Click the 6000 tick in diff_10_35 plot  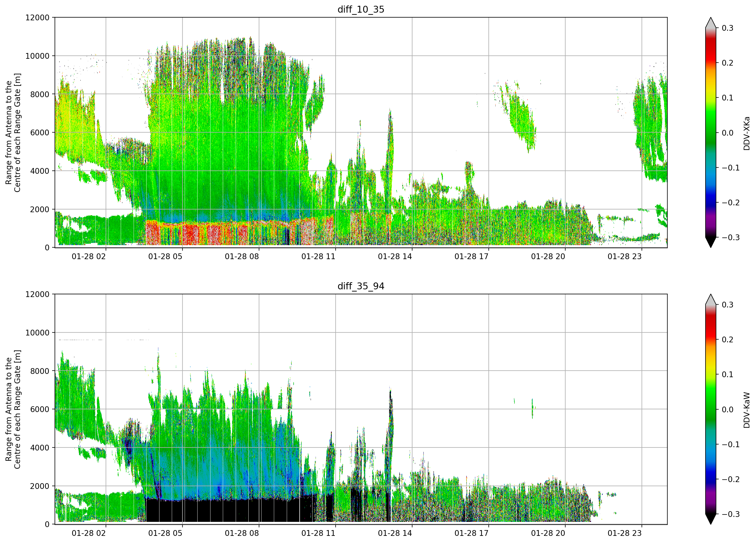click(40, 132)
